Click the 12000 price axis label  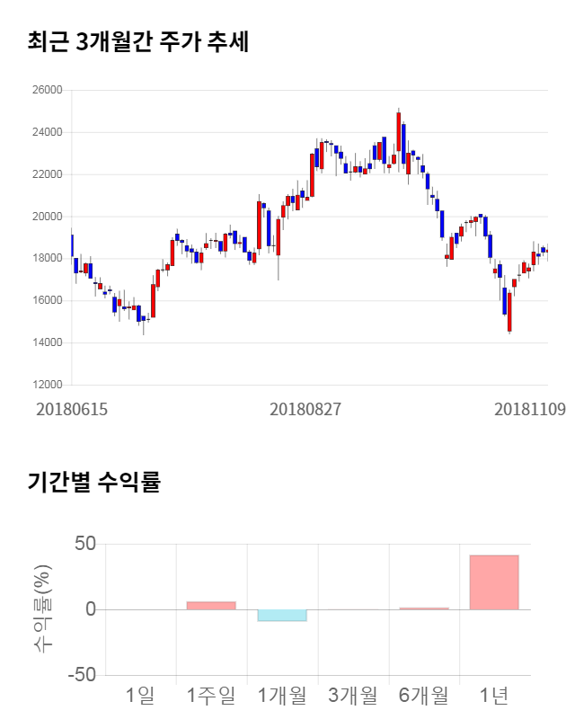click(47, 385)
